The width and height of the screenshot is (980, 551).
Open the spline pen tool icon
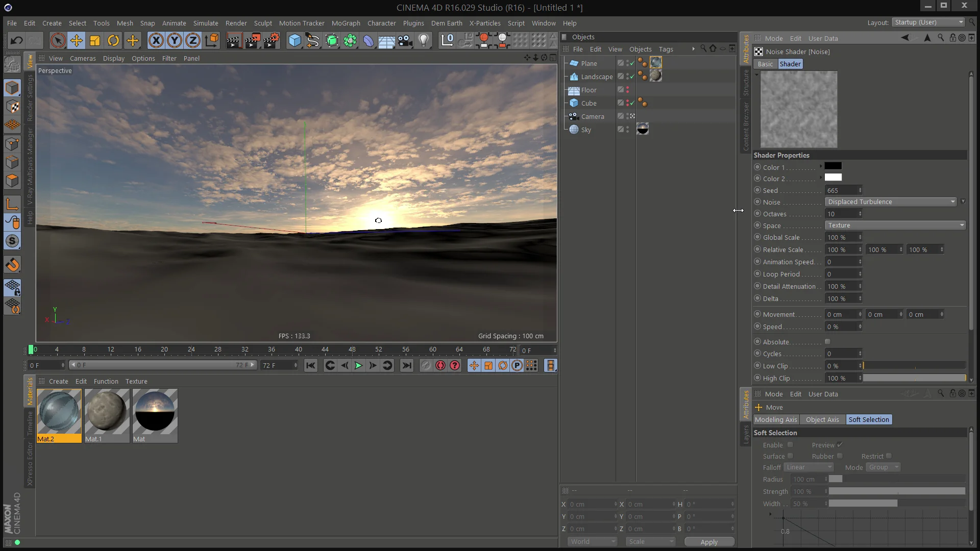click(x=313, y=40)
